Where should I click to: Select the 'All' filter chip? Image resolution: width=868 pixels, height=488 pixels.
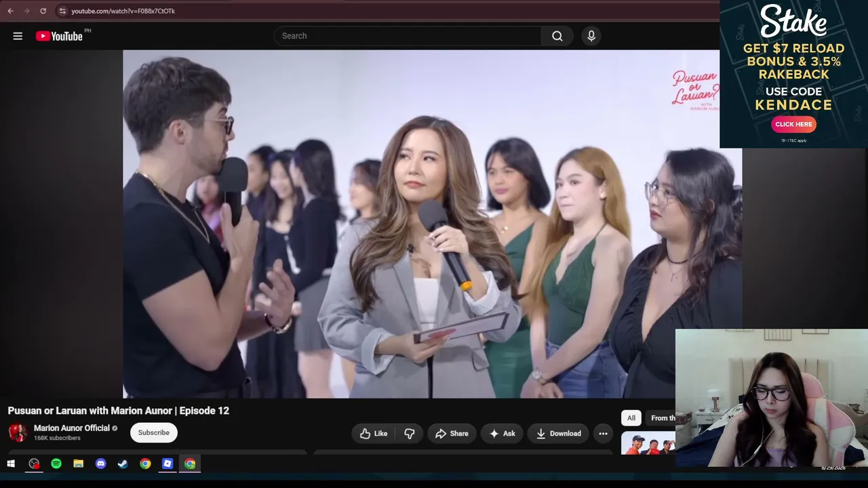(x=631, y=418)
